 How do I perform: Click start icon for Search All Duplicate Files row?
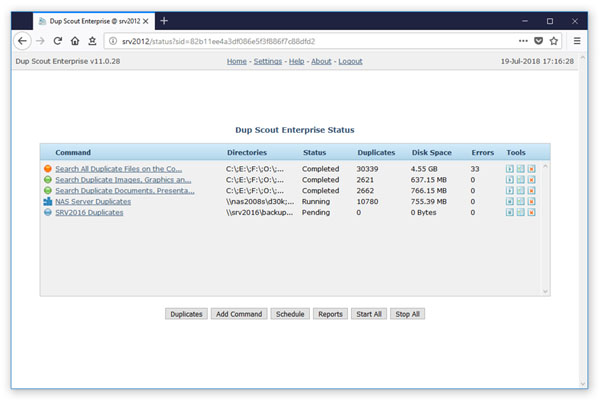click(509, 169)
